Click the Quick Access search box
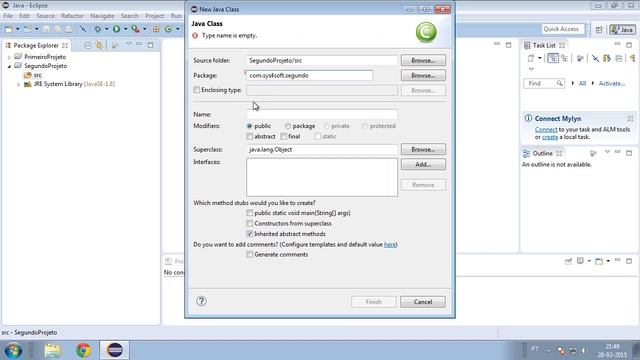This screenshot has width=640, height=360. pyautogui.click(x=563, y=29)
